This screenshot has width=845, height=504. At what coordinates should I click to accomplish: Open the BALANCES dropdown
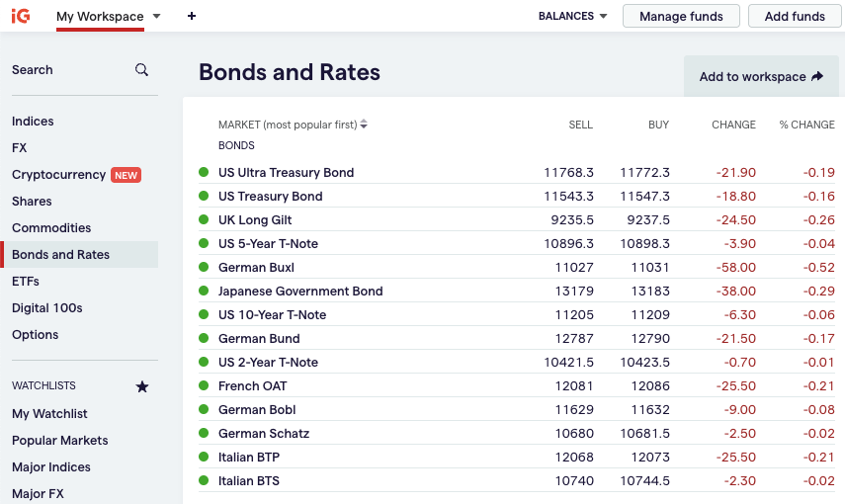(x=573, y=16)
